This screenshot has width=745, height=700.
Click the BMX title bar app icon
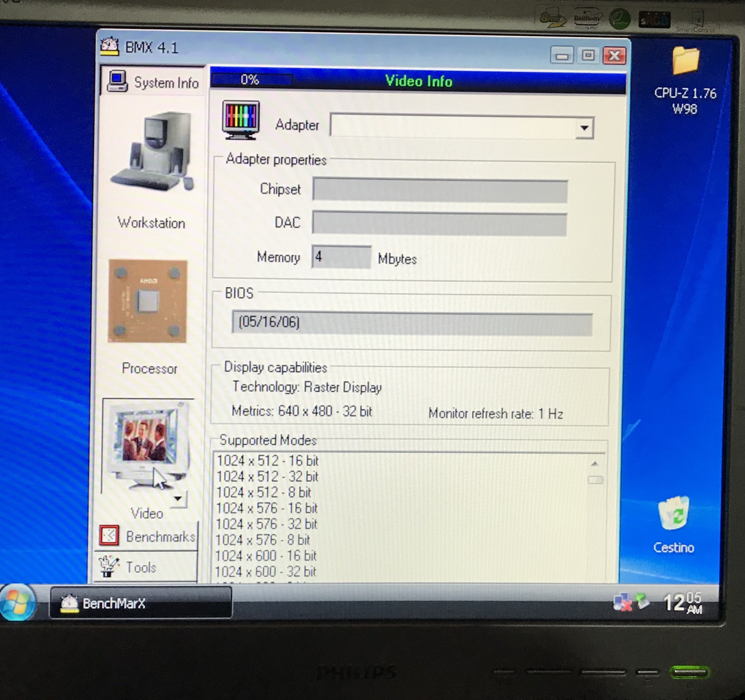pos(110,46)
